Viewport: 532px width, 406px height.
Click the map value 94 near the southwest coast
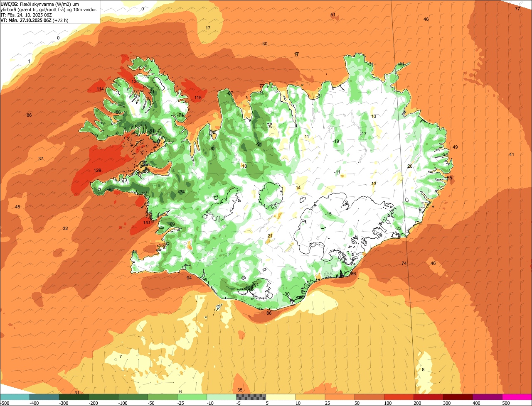(189, 278)
